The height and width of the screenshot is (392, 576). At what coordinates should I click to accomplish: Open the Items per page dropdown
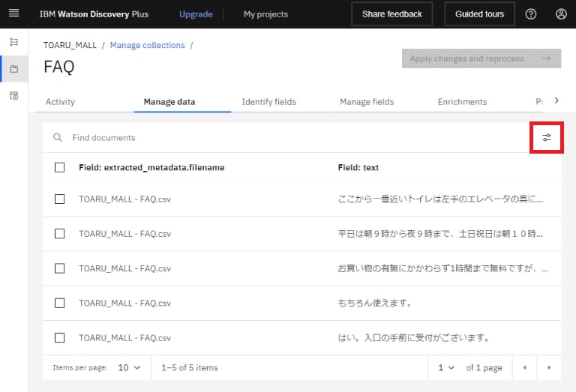(x=128, y=367)
